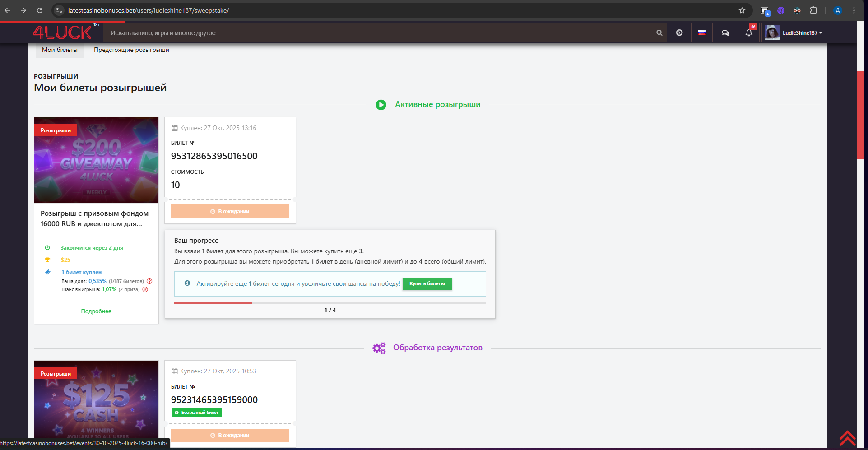Click the Подробнее button

pyautogui.click(x=96, y=311)
